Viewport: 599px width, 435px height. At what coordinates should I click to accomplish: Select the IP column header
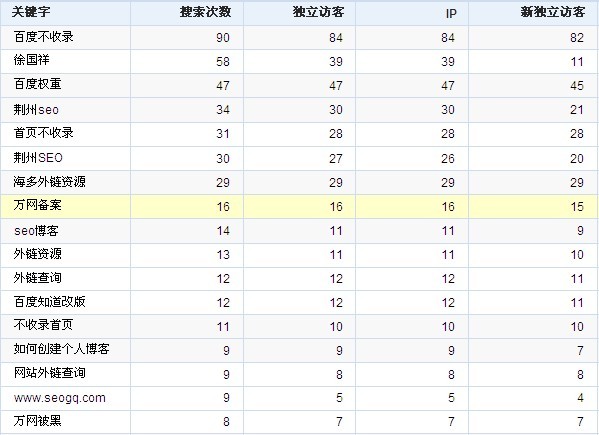pyautogui.click(x=451, y=14)
